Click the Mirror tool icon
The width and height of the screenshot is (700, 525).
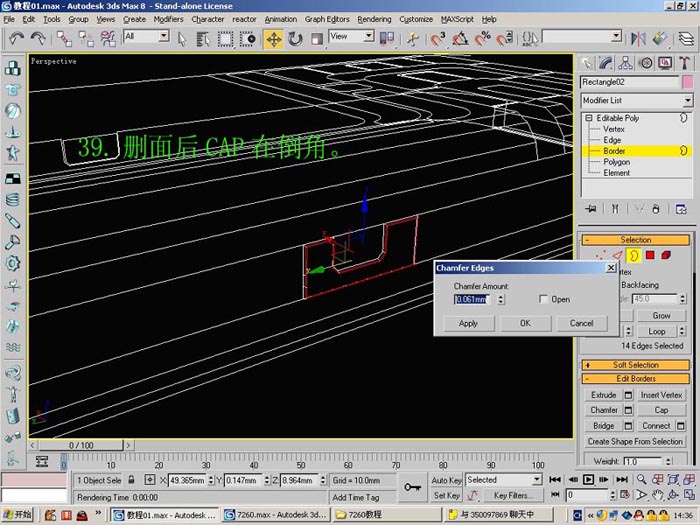coord(638,39)
